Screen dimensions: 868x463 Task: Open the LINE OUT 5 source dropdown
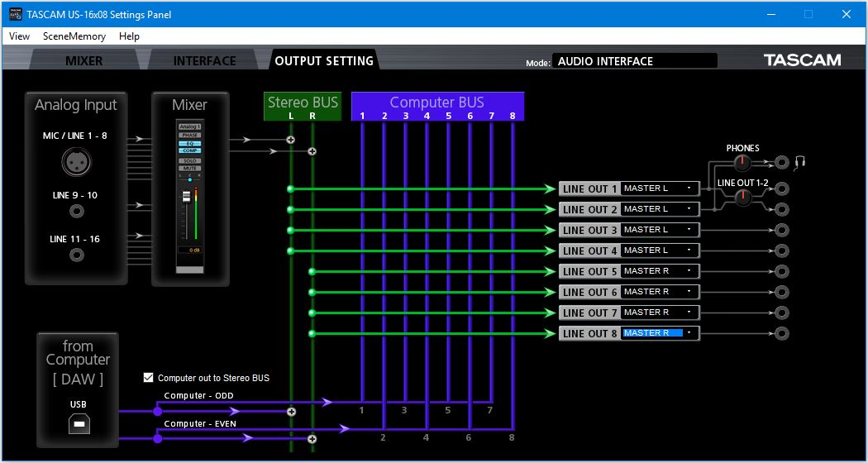tap(660, 271)
